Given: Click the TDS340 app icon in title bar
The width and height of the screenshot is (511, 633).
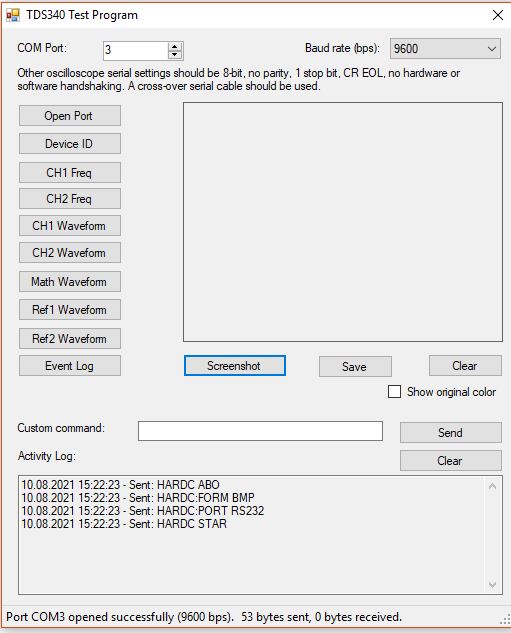Looking at the screenshot, I should click(x=13, y=15).
